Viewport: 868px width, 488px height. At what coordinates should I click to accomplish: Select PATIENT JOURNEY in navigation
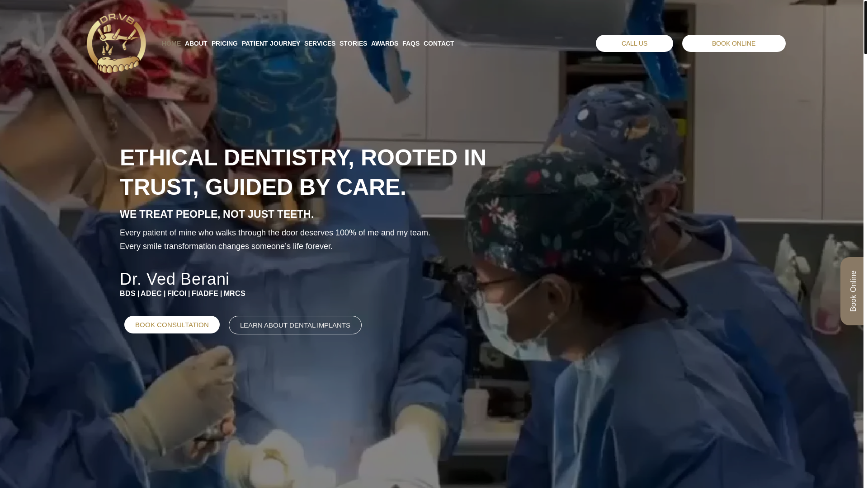[271, 43]
